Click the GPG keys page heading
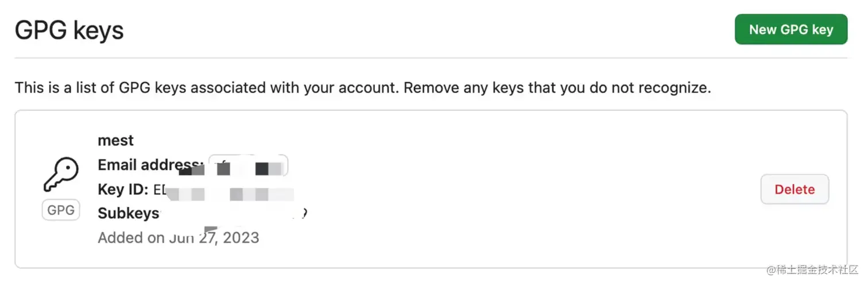 (x=69, y=30)
